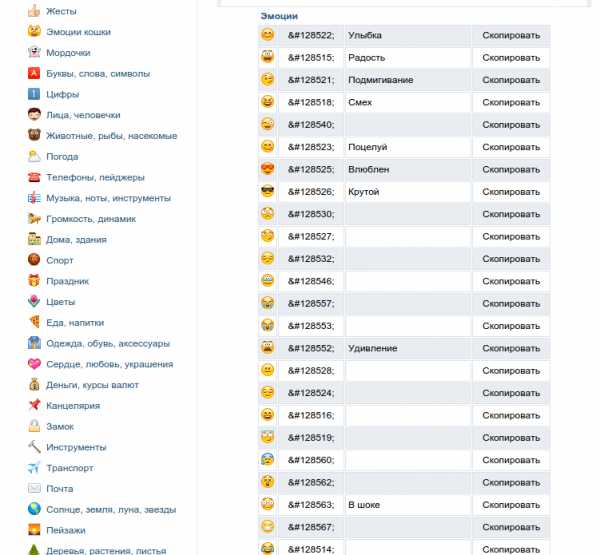
Task: Copy the Улыбка emoji with Скопировать
Action: coord(511,35)
